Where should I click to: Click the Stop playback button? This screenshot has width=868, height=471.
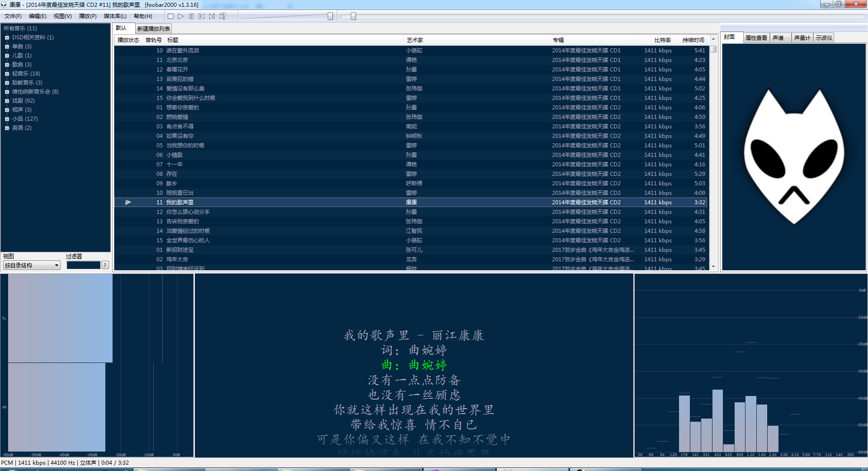point(170,16)
